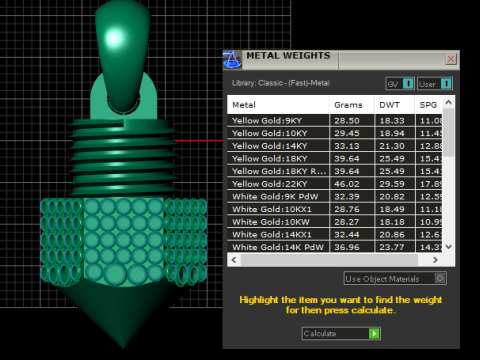Screen dimensions: 480x360
Task: Select the Yellow Gold:9KY row
Action: (x=335, y=121)
